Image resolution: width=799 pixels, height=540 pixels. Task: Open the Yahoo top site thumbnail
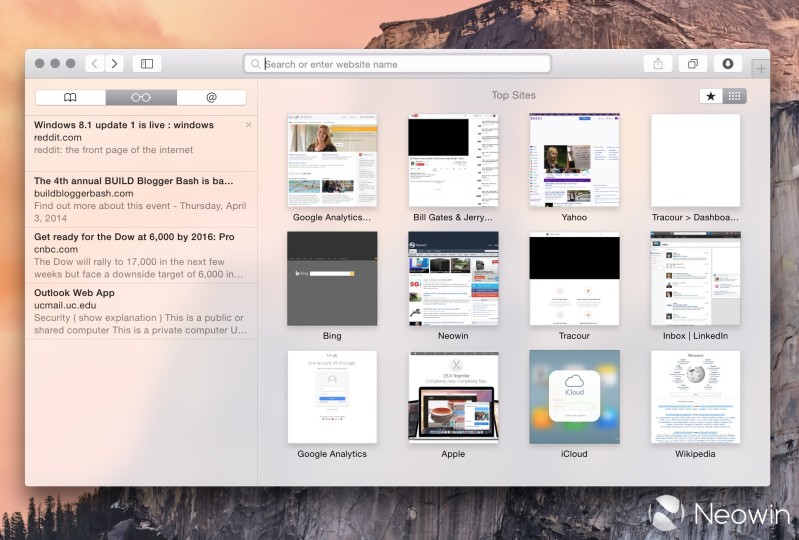pyautogui.click(x=574, y=160)
